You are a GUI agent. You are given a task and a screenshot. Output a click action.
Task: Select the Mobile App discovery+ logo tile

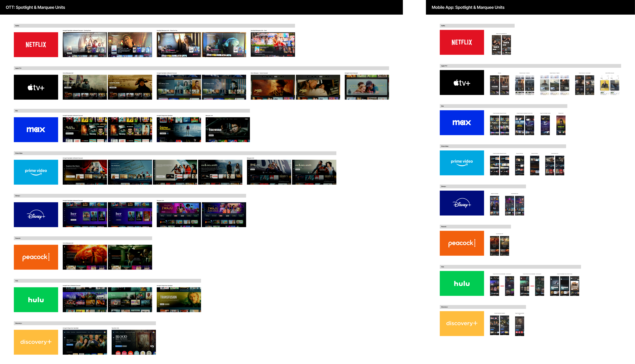(462, 323)
